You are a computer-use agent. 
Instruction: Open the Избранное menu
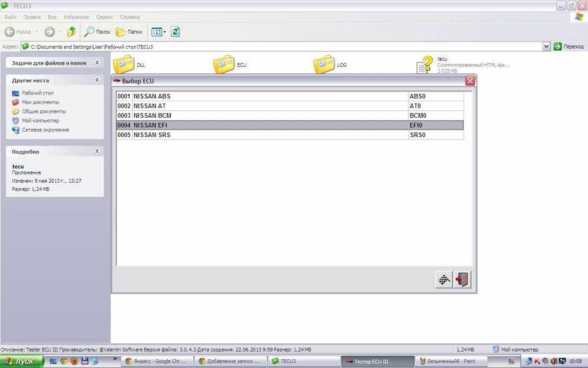pyautogui.click(x=76, y=17)
